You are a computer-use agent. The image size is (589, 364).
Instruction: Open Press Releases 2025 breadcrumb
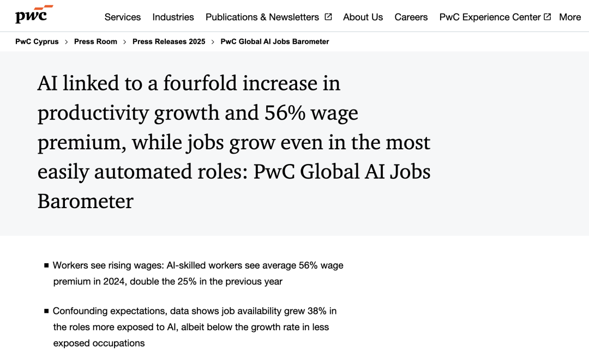[169, 41]
